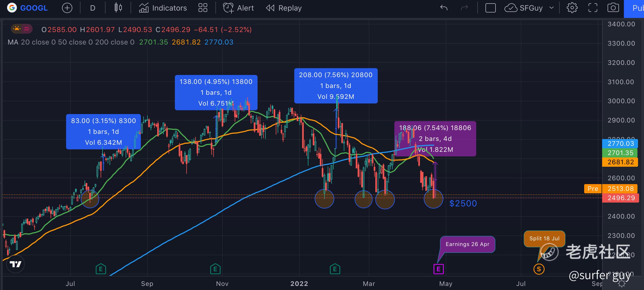Click the 2022 label on the time axis
This screenshot has width=644, height=290.
coord(299,284)
